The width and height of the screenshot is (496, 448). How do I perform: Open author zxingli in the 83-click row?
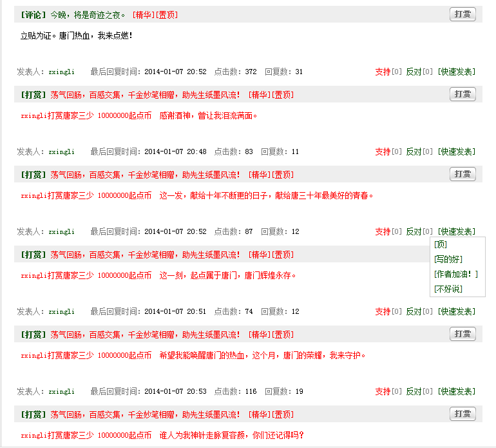(61, 152)
